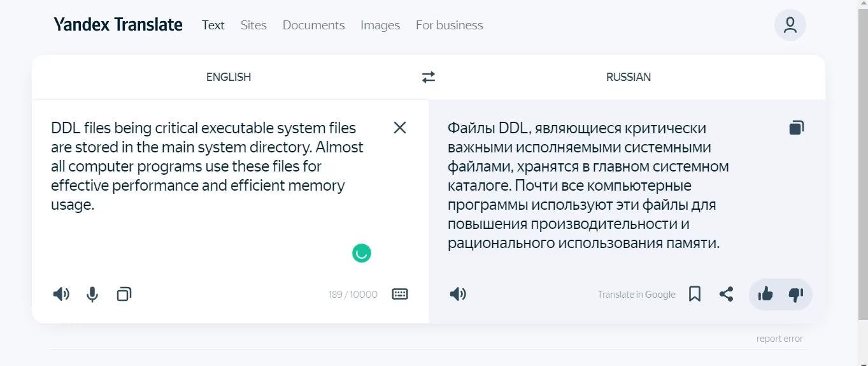Rate the translation with thumbs up
The width and height of the screenshot is (868, 366).
pos(765,294)
